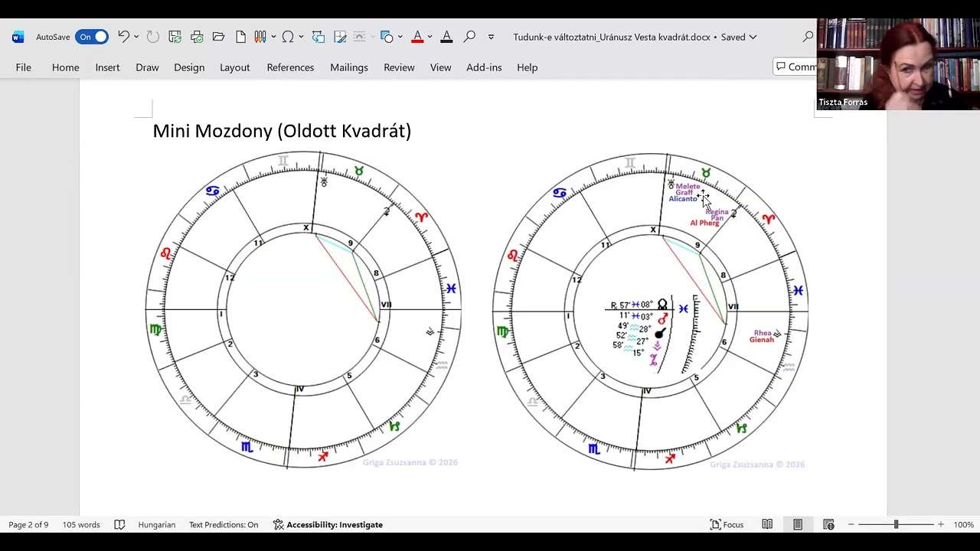Enable Focus mode
This screenshot has height=551, width=980.
point(727,524)
